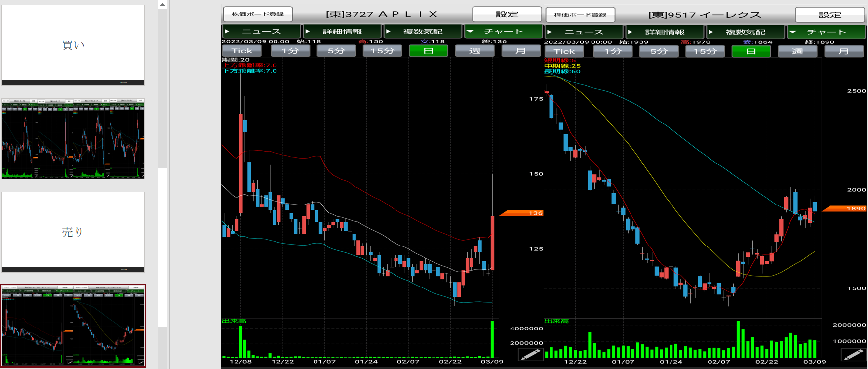Click the slide panel scroll-up arrow
Viewport: 868px width, 369px height.
click(x=162, y=5)
